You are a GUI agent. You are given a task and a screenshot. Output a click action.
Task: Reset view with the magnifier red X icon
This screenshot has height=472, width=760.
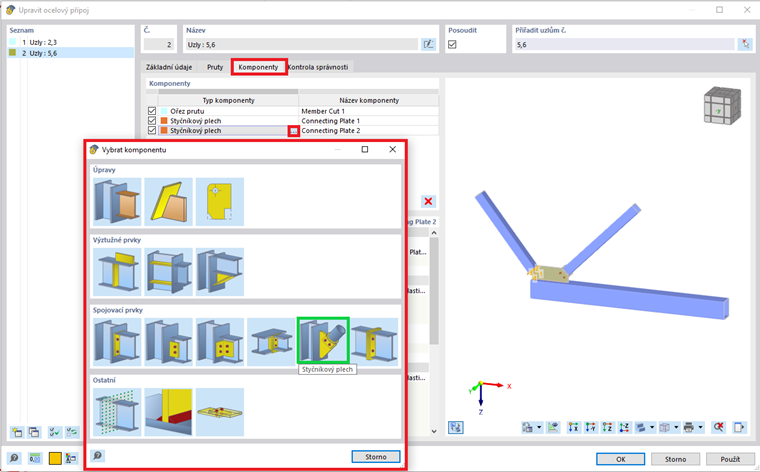point(718,427)
